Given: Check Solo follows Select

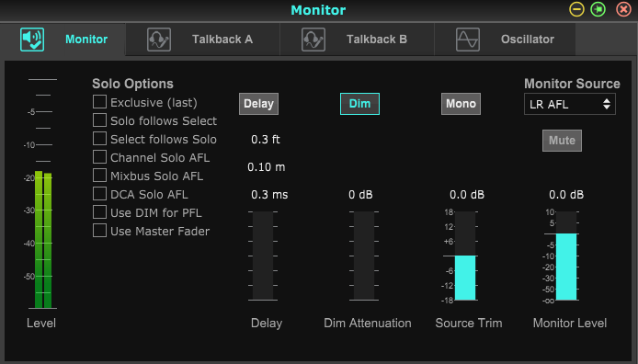Looking at the screenshot, I should 99,120.
